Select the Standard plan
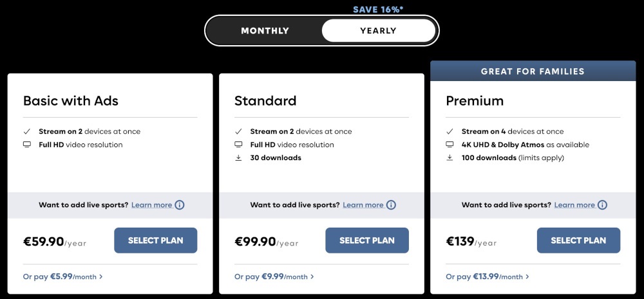Viewport: 644px width, 299px height. tap(367, 240)
